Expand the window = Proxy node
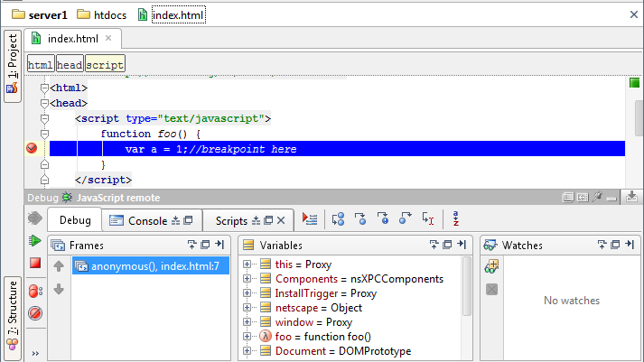644x362 pixels. click(x=247, y=322)
